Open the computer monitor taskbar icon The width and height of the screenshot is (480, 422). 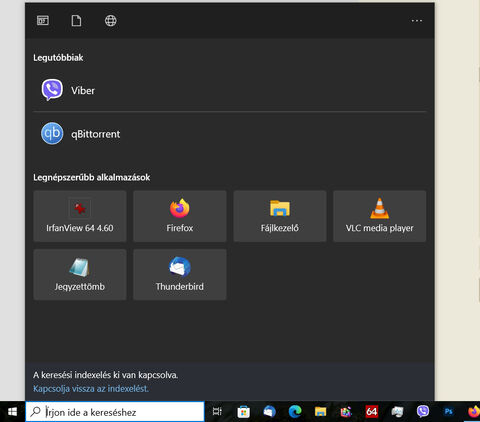pos(397,412)
